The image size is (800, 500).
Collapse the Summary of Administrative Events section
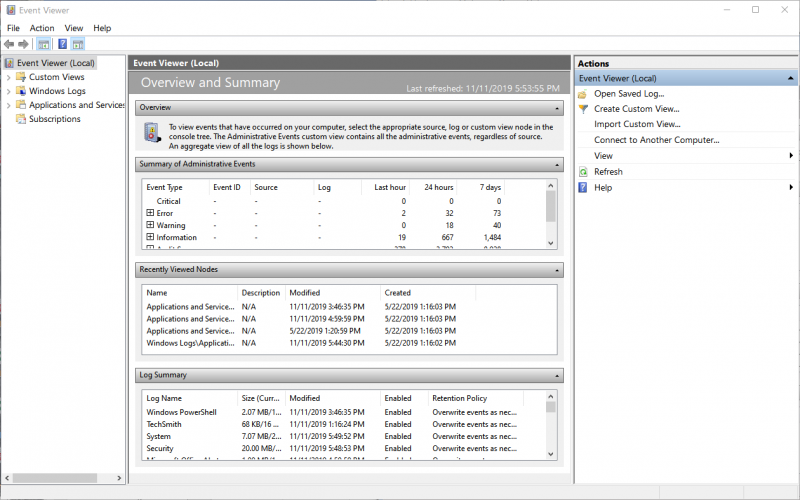pos(557,165)
